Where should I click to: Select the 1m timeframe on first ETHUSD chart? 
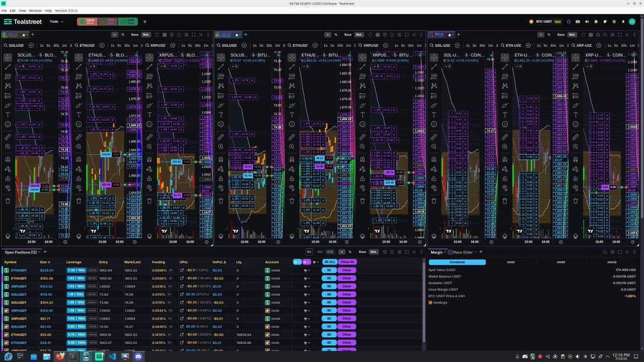135,46
